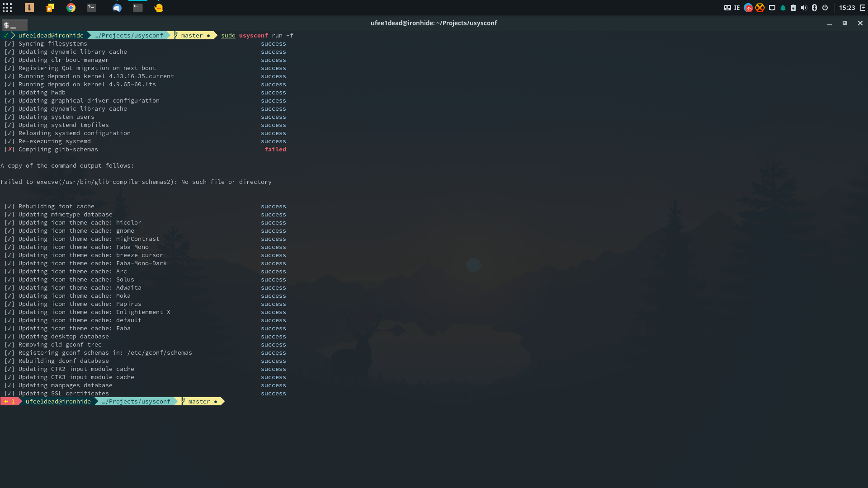868x488 pixels.
Task: Click bottom prompt '…/Projects/usysconf' path segment
Action: [x=136, y=401]
